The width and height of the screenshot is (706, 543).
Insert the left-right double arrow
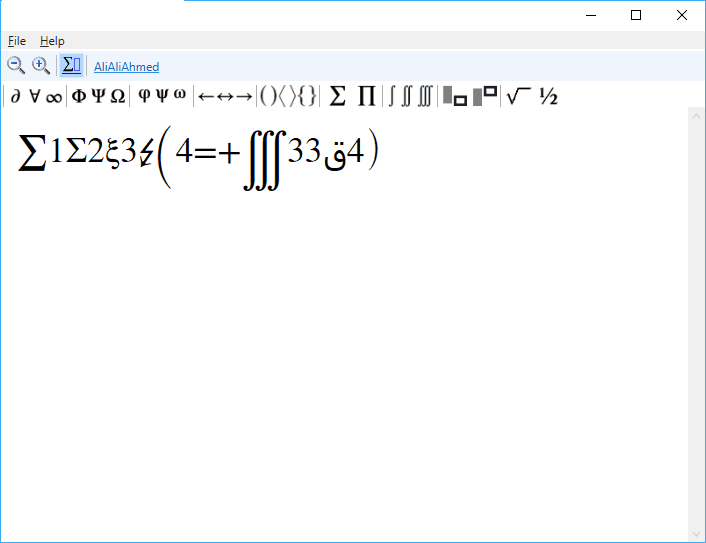[225, 96]
